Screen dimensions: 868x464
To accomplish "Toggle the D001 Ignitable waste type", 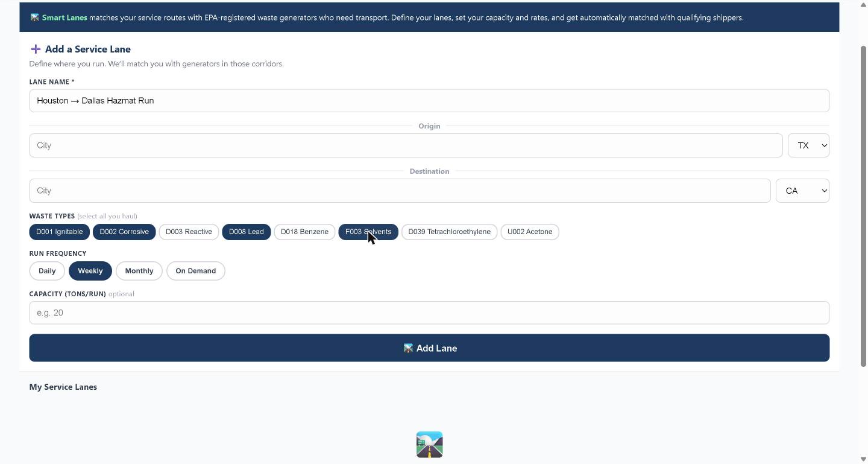I will click(60, 232).
